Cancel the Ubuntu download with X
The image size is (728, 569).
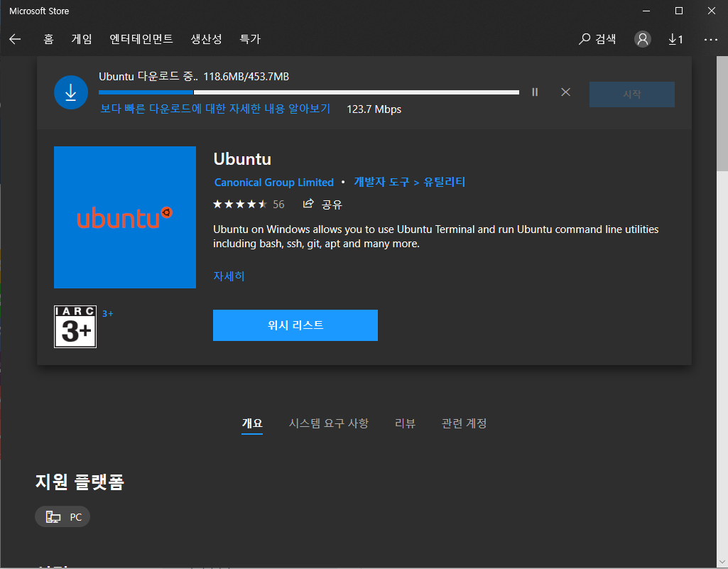[x=565, y=92]
